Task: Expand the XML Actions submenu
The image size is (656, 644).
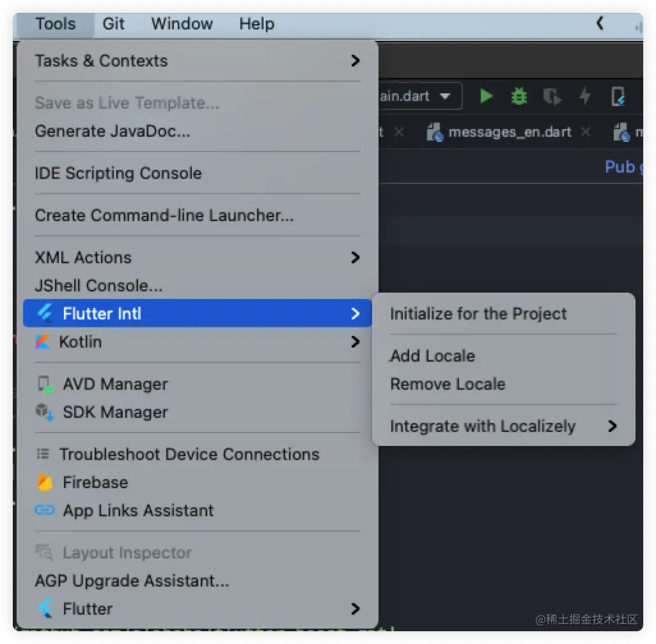Action: pos(83,257)
